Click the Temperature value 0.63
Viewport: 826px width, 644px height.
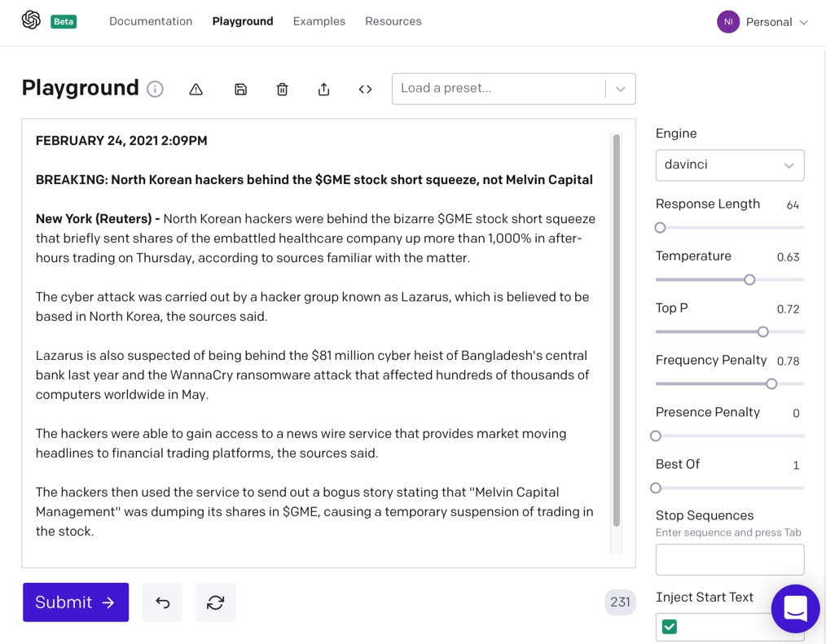pyautogui.click(x=788, y=257)
